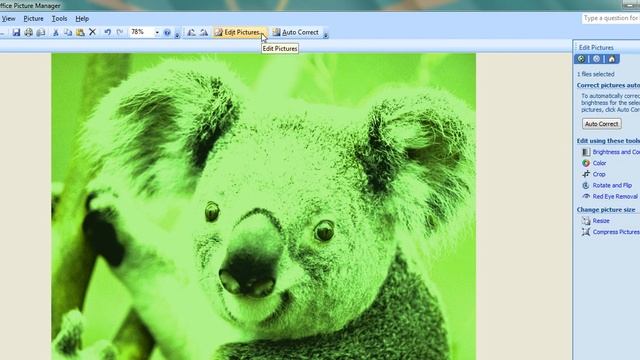Click the Delete X icon

(93, 32)
